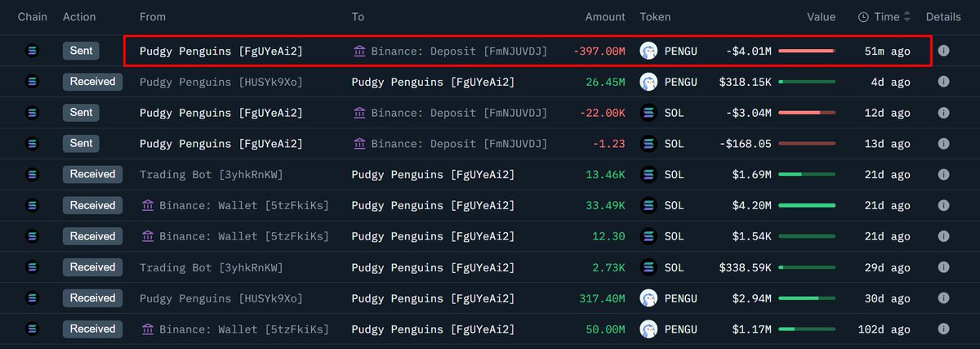
Task: Click bank icon beside Binance Deposit, first row
Action: coord(359,51)
